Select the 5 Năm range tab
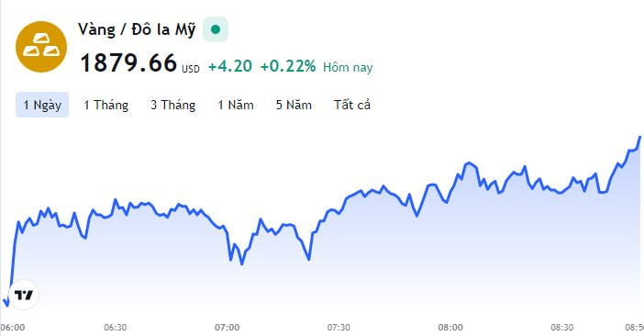Image resolution: width=644 pixels, height=336 pixels. coord(294,105)
